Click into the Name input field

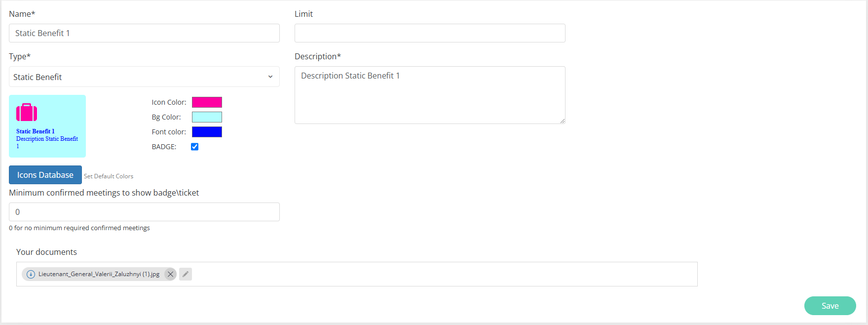[x=144, y=33]
